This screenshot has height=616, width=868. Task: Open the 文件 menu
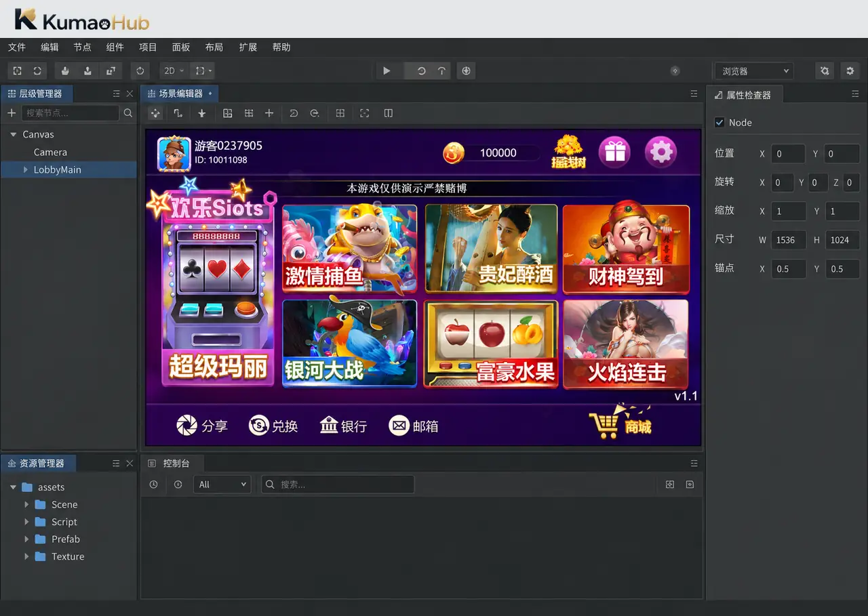(x=17, y=47)
